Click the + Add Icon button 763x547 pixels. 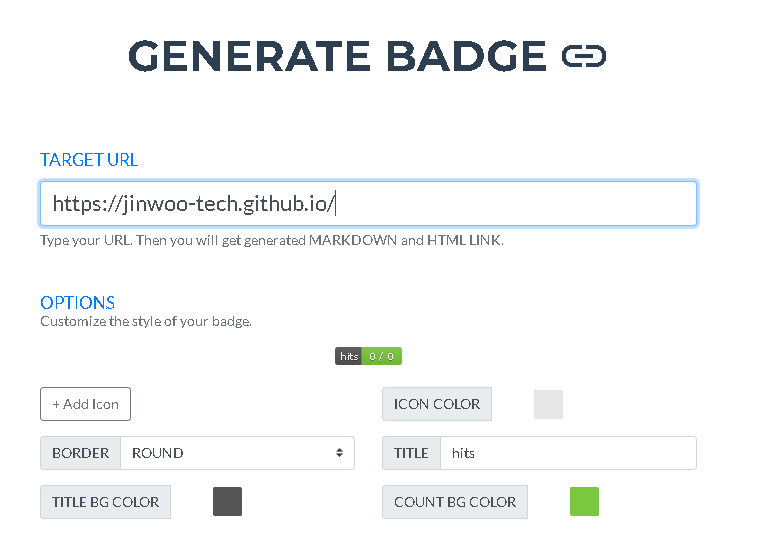(x=85, y=404)
